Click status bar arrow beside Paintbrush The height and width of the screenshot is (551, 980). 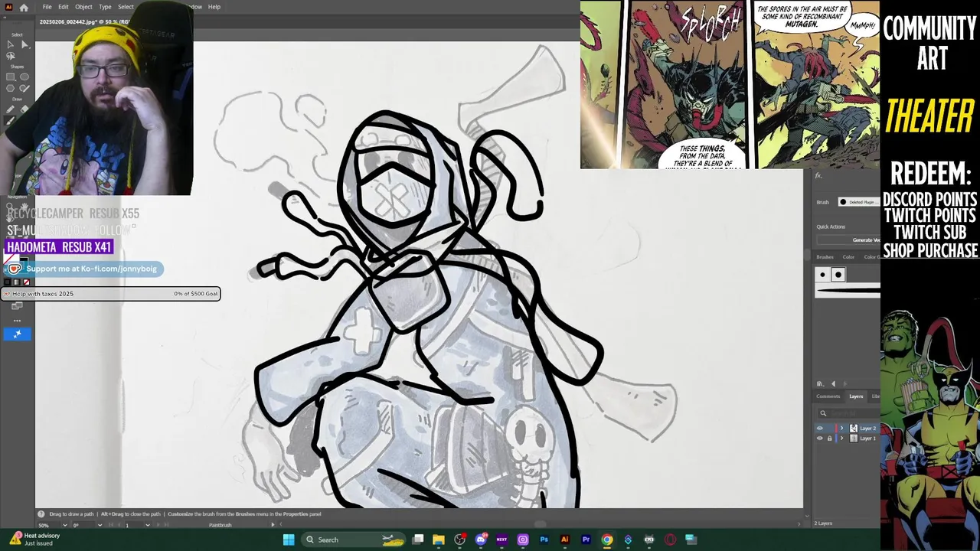click(x=273, y=525)
